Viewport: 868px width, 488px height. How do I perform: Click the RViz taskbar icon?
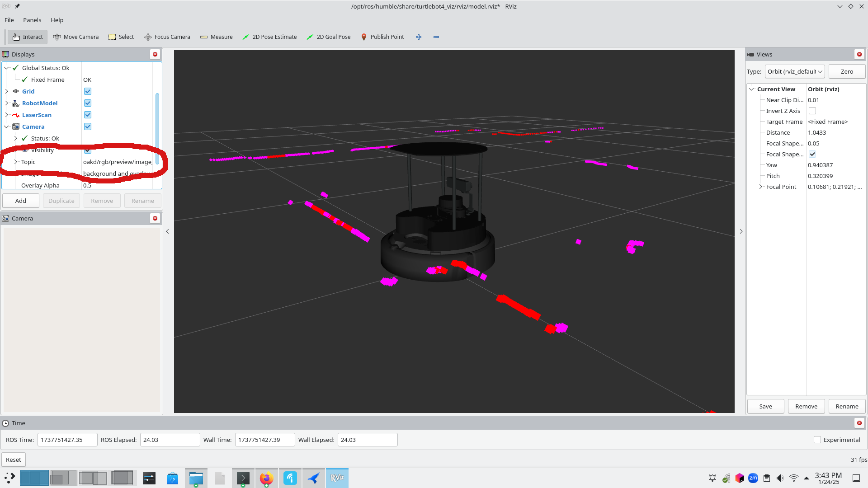pos(337,478)
